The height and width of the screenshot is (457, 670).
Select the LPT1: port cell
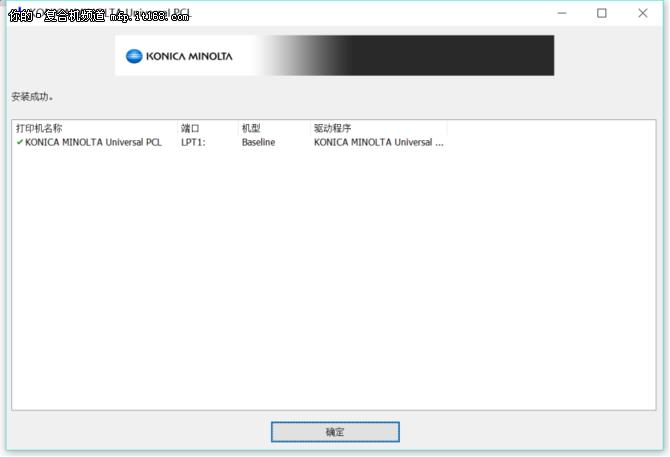pos(193,142)
